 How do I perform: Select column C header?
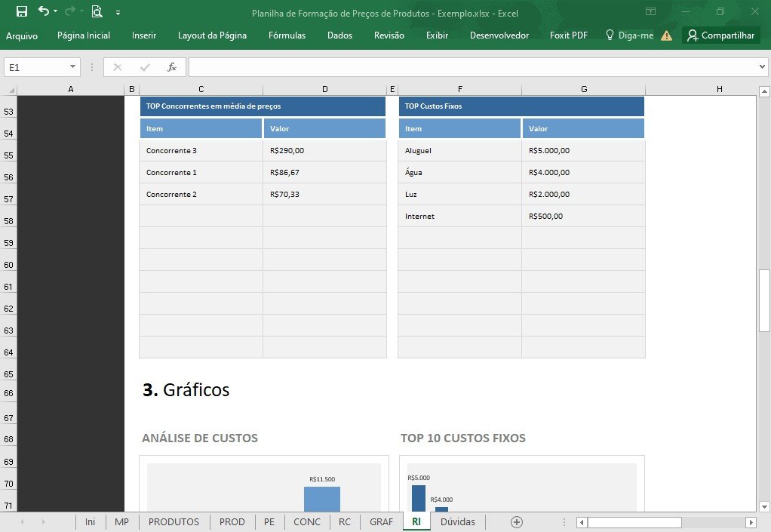click(201, 90)
